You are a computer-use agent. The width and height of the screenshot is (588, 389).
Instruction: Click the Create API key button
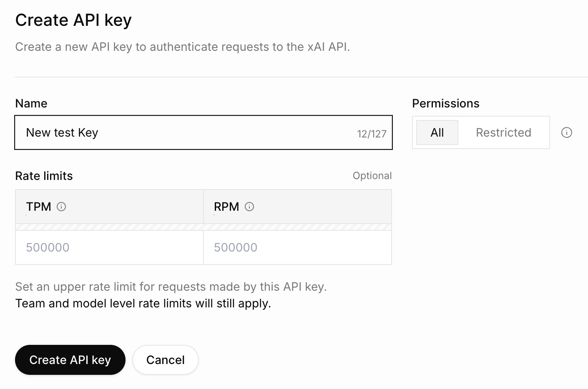70,359
